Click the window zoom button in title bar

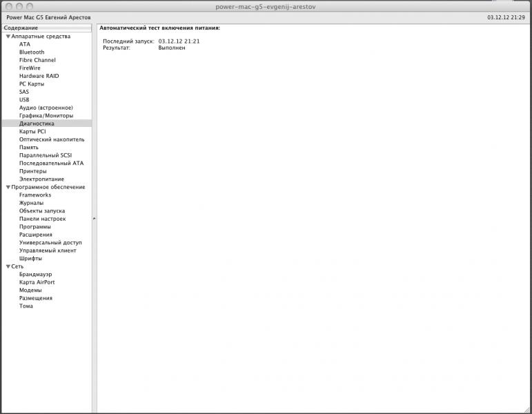[x=30, y=6]
